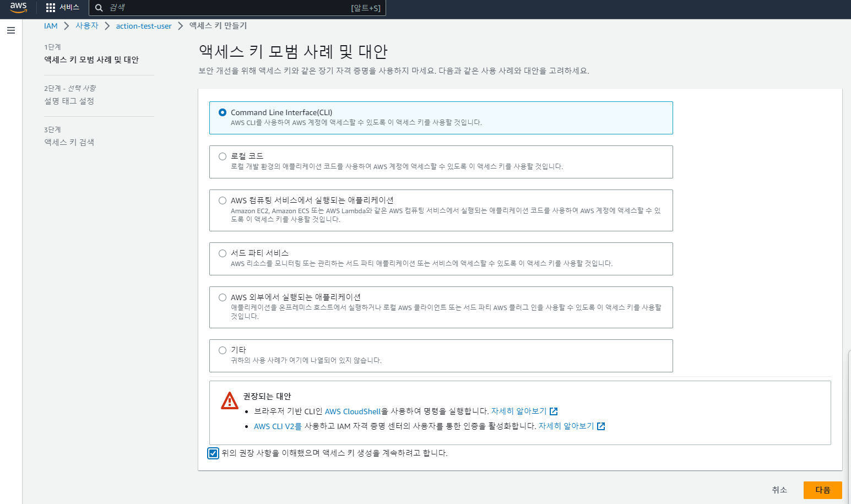
Task: Click the 액세스 키 만들기 breadcrumb text
Action: click(x=218, y=26)
